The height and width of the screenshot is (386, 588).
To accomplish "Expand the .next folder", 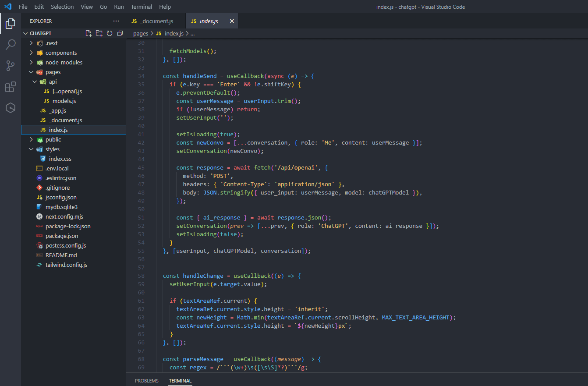I will [31, 43].
